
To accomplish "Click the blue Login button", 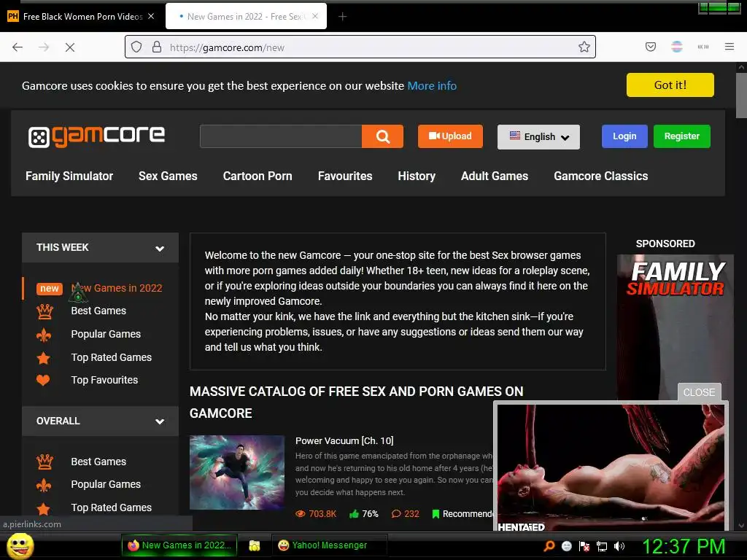I will pos(624,136).
